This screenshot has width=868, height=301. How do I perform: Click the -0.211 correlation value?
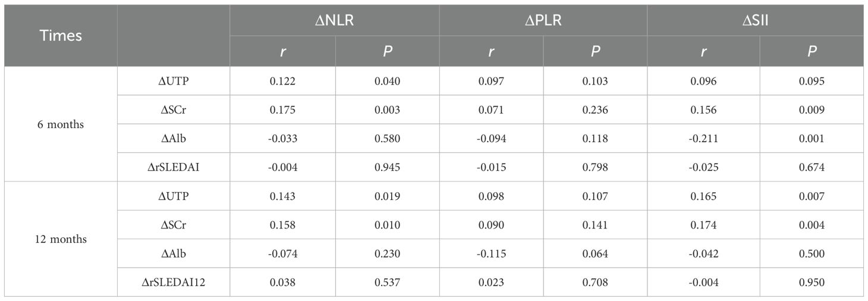pos(703,139)
